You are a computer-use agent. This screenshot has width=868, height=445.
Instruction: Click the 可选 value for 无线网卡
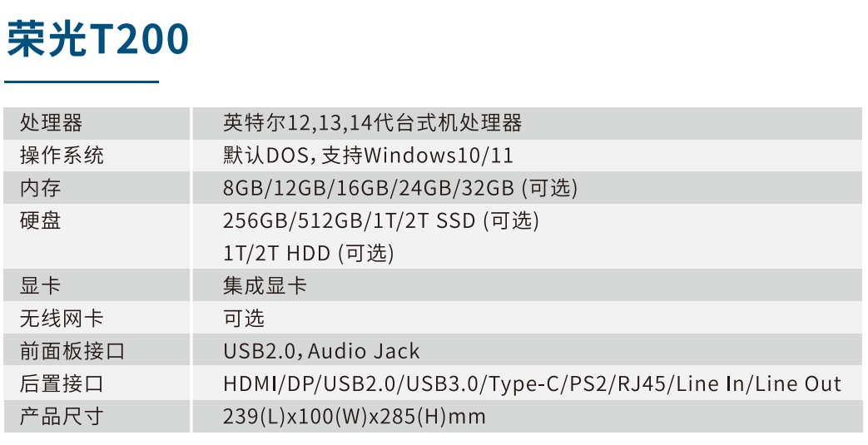coord(244,319)
